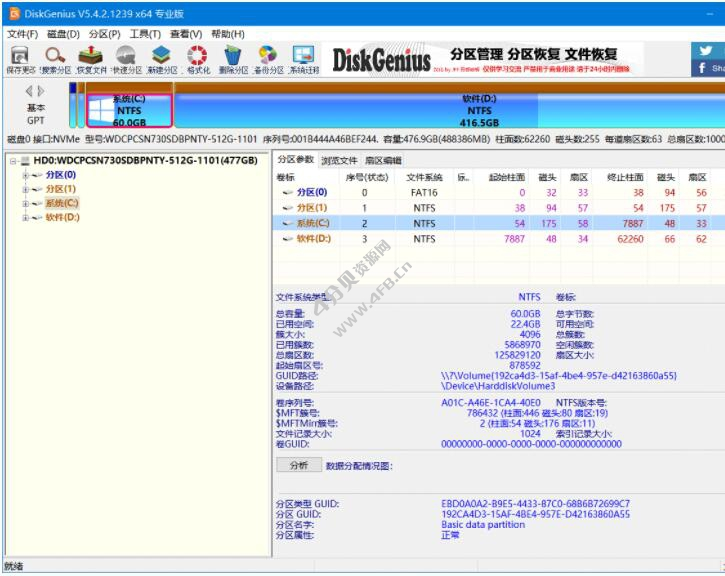Click the New Partition (新建分区) icon
Screen dimensions: 725x576
(162, 58)
